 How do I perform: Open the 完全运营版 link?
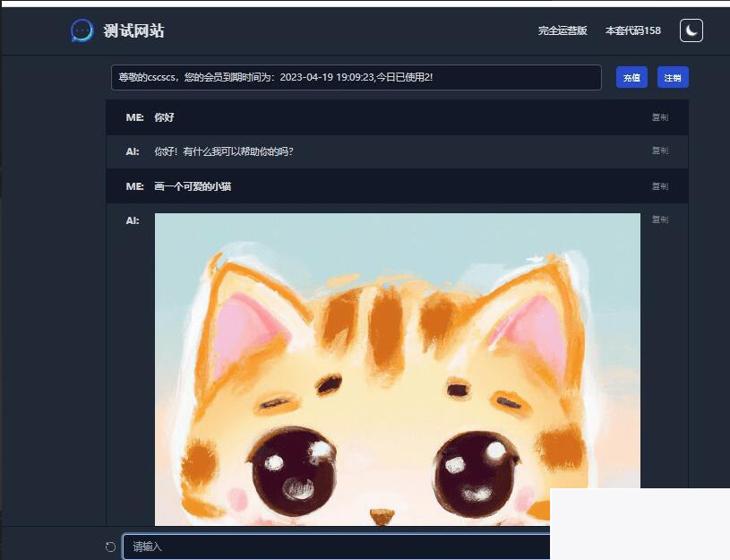pyautogui.click(x=562, y=30)
